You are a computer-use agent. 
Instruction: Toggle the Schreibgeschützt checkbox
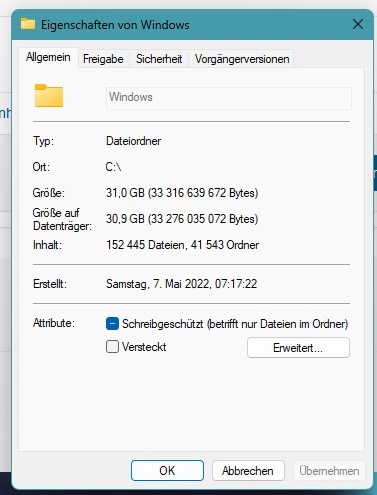tap(112, 324)
